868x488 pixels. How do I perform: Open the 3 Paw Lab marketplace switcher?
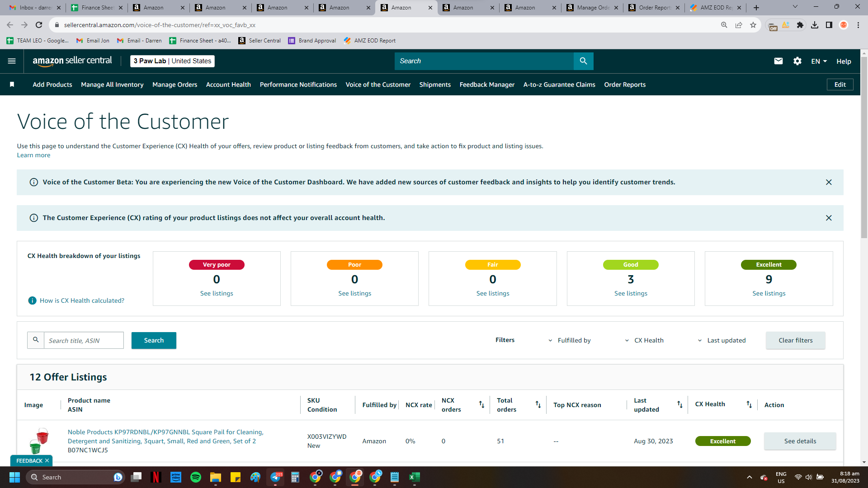172,61
